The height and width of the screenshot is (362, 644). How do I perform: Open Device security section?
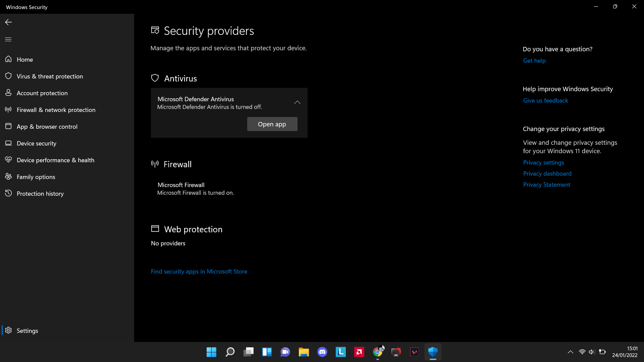coord(36,143)
